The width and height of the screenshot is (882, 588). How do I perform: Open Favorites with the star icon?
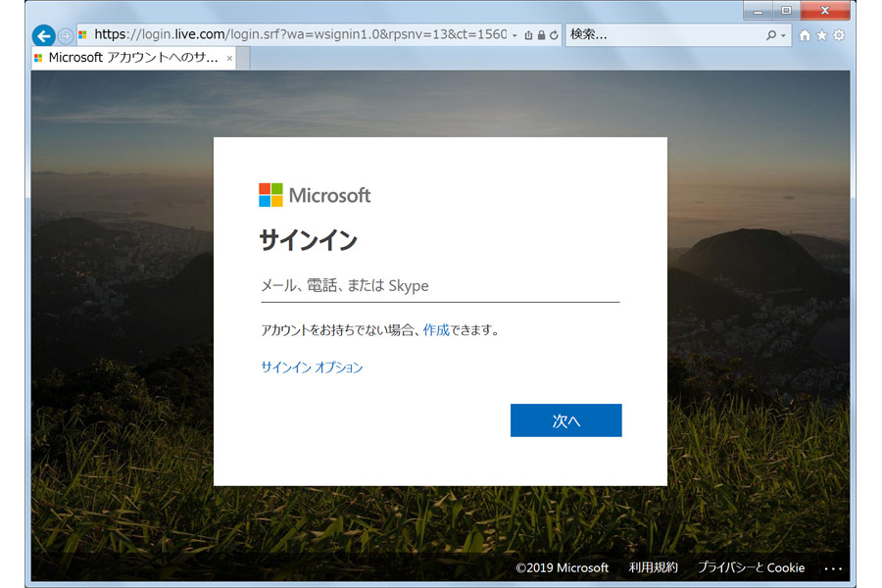click(822, 35)
